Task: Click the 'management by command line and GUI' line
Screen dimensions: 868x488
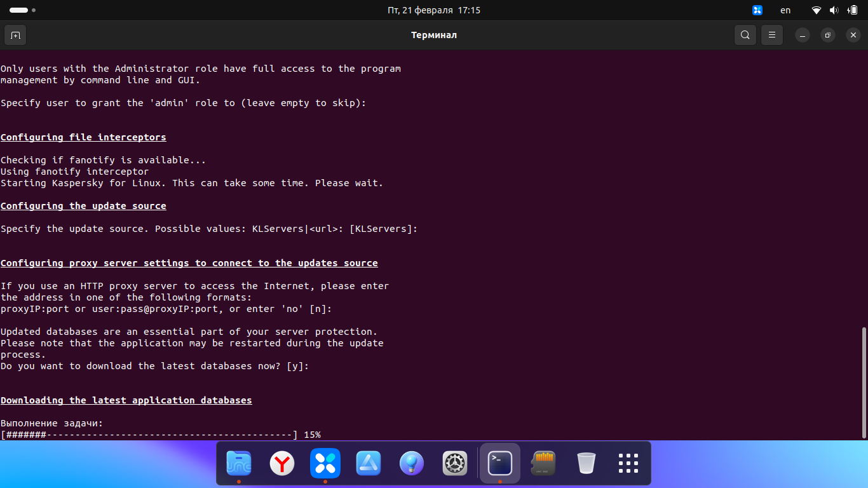Action: click(100, 80)
